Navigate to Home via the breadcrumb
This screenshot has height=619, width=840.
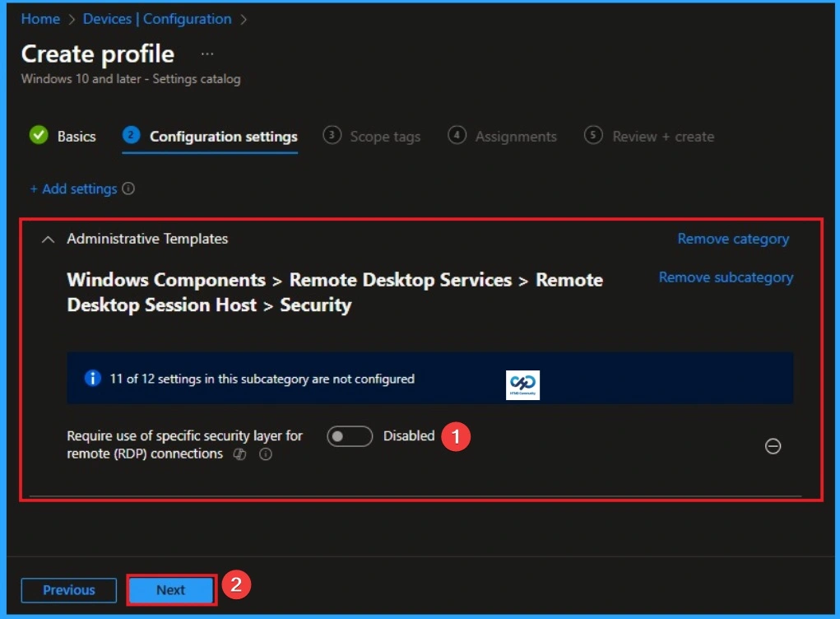click(x=39, y=18)
